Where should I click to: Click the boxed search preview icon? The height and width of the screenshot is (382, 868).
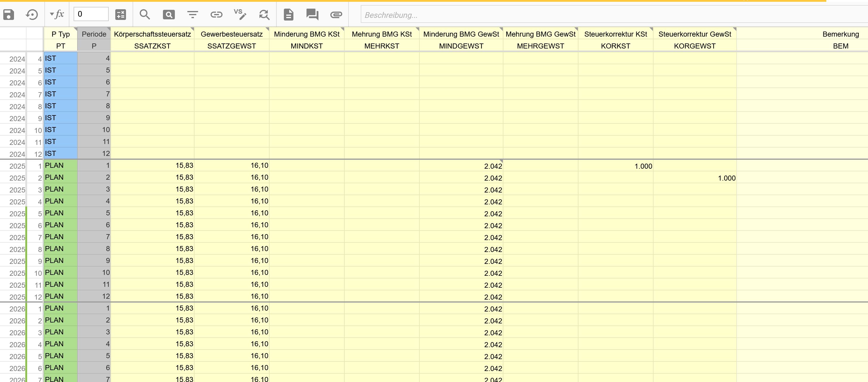[x=169, y=15]
